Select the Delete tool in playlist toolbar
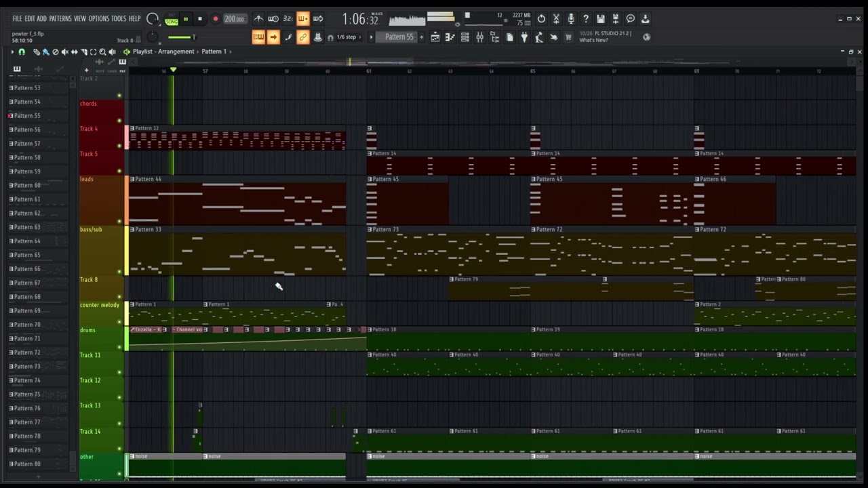This screenshot has width=868, height=488. click(x=56, y=52)
